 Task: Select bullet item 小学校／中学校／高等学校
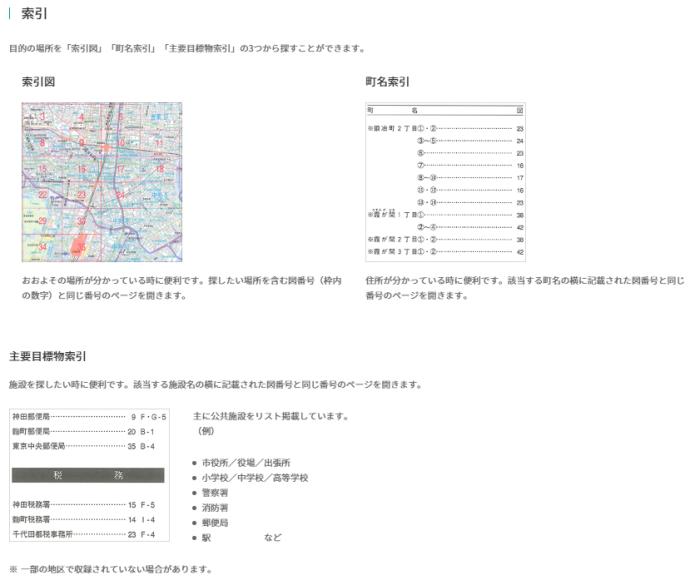[255, 478]
